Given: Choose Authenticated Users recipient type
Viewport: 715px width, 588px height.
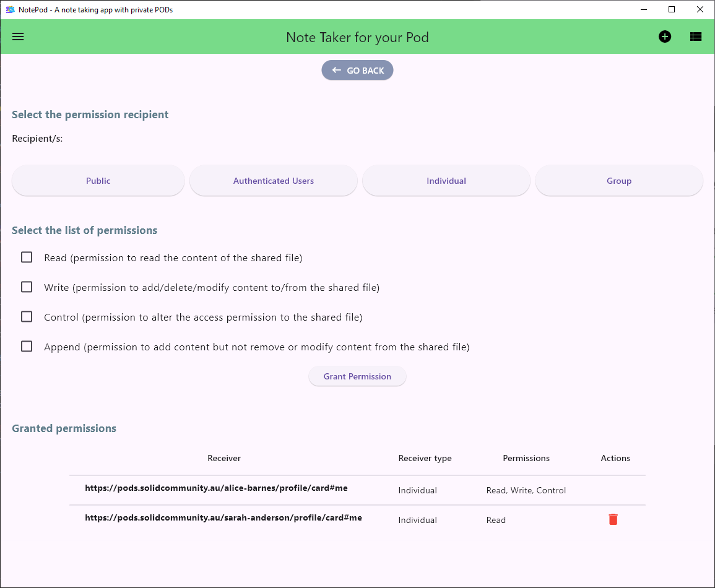Looking at the screenshot, I should point(273,181).
